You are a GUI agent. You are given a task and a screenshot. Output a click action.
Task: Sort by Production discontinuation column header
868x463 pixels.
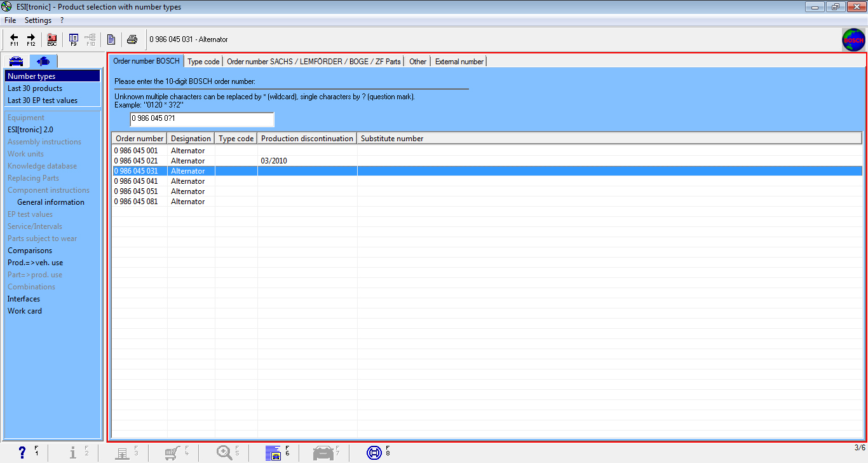coord(307,138)
